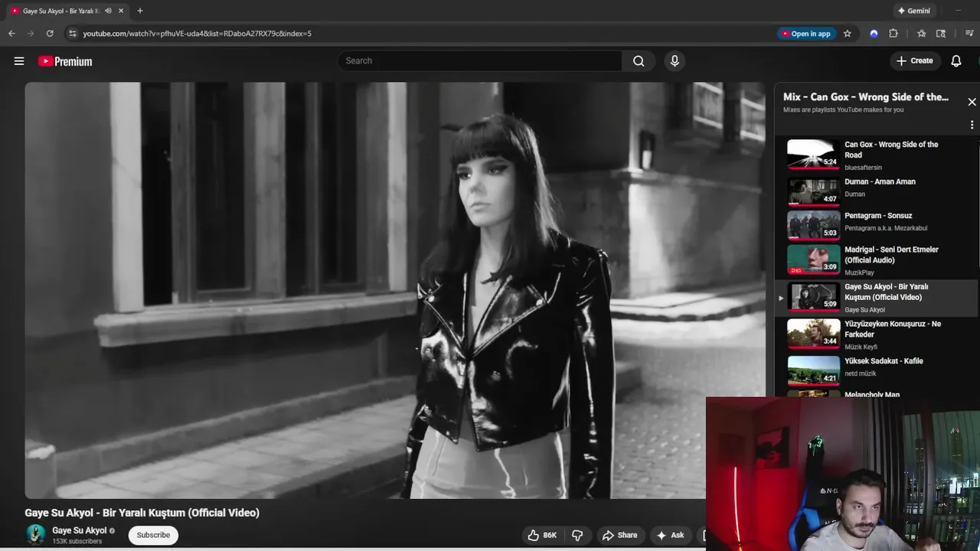Click the Ask button below the video
This screenshot has height=551, width=980.
click(x=670, y=535)
